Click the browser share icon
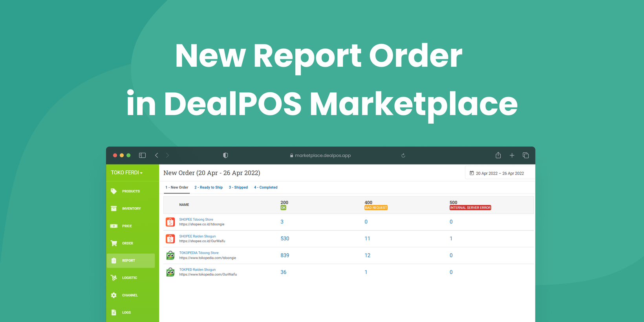 [498, 155]
